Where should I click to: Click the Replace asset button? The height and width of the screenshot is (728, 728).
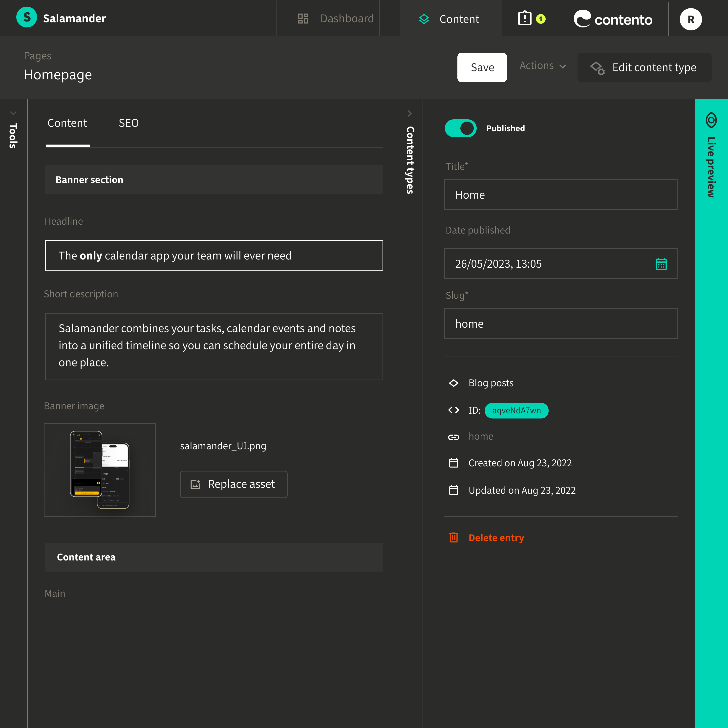click(234, 484)
